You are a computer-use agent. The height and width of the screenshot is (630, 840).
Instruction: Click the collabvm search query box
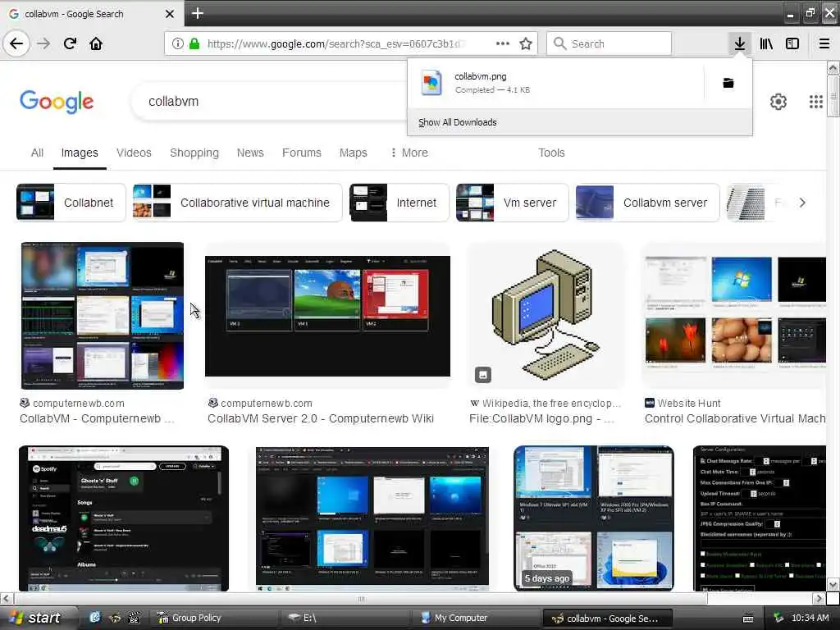(x=268, y=101)
